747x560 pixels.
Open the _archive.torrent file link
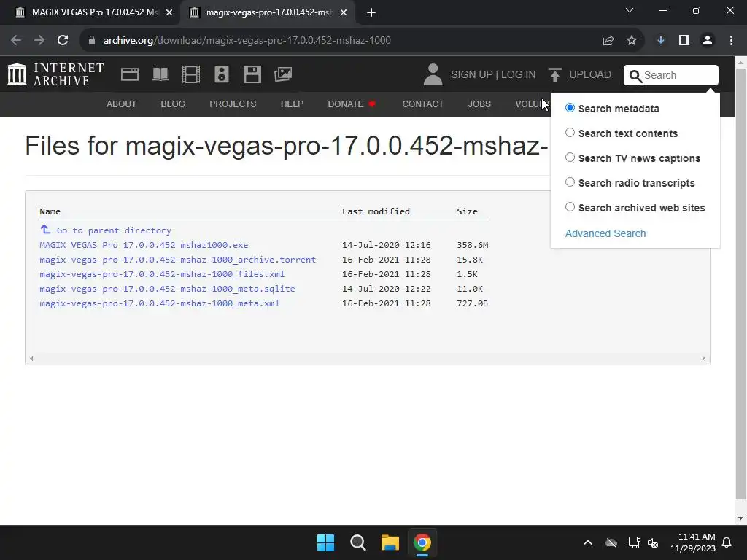[x=178, y=260]
